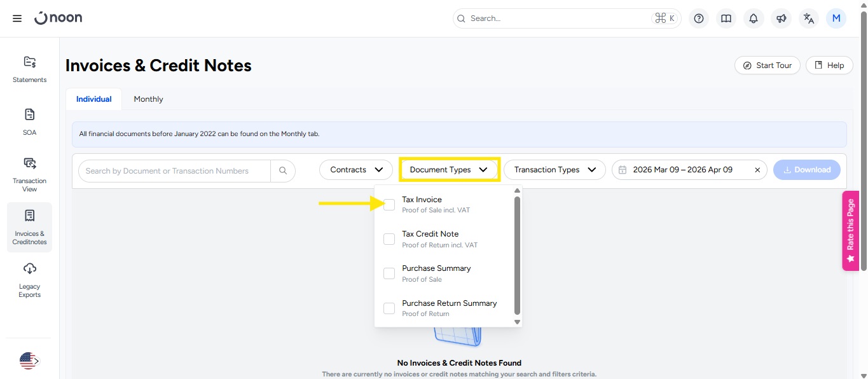Click the Start Tour button
The image size is (868, 379).
[767, 65]
